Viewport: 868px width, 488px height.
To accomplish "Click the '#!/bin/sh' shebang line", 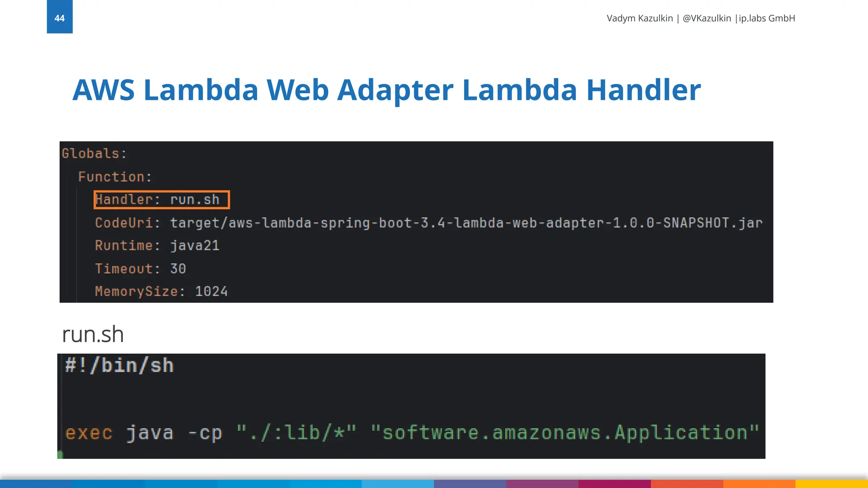I will tap(120, 366).
